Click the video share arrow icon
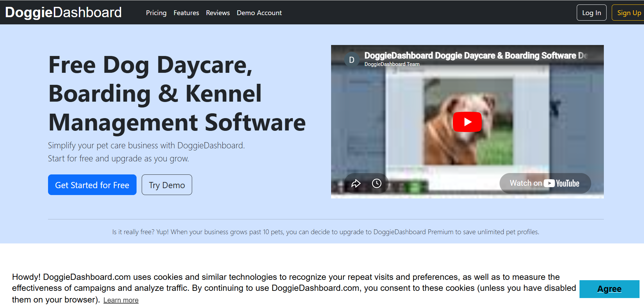 [x=356, y=184]
